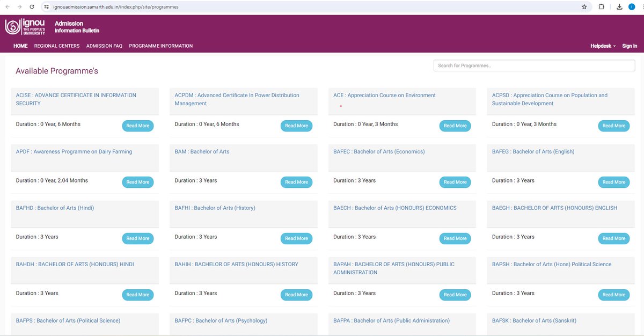
Task: Click Read More for ACISE card
Action: pyautogui.click(x=138, y=126)
